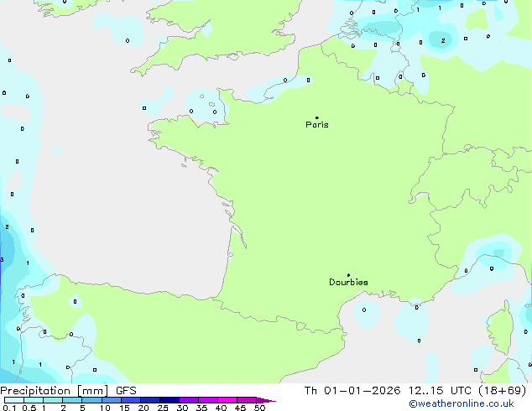Click the Paris location dot marker

coord(317,117)
